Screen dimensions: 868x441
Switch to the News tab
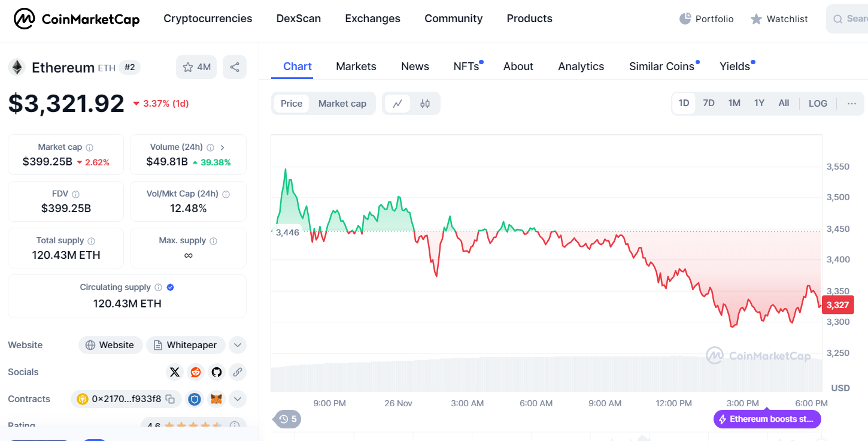tap(415, 67)
